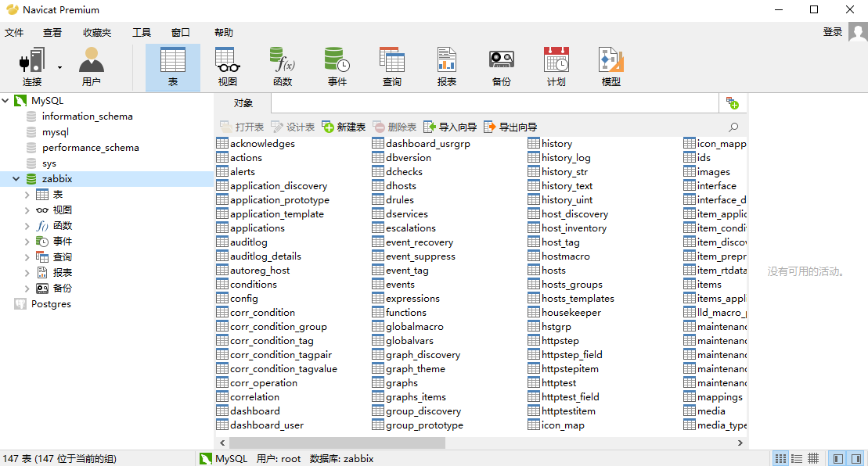The height and width of the screenshot is (466, 868).
Task: Select the 计划 icon in the toolbar
Action: 556,66
